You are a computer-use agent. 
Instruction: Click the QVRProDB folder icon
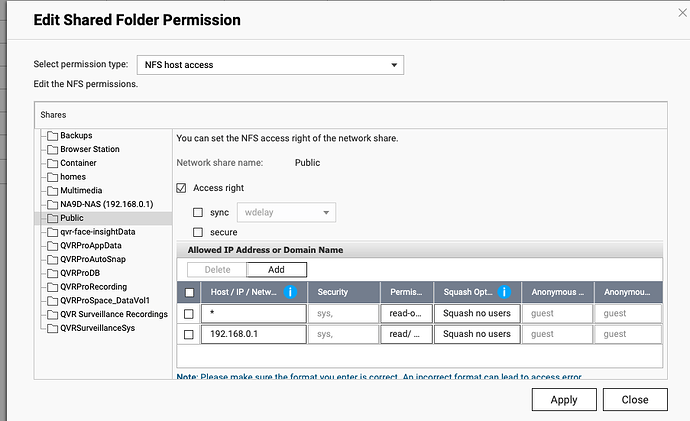click(x=51, y=272)
